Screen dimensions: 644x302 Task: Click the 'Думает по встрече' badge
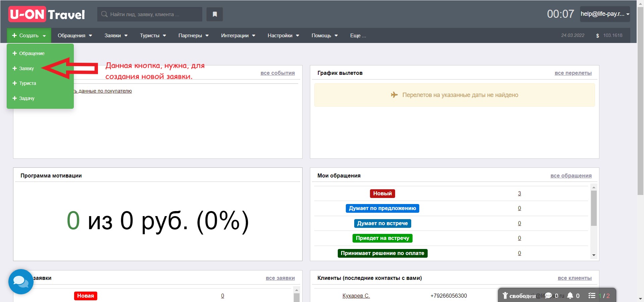pos(382,223)
